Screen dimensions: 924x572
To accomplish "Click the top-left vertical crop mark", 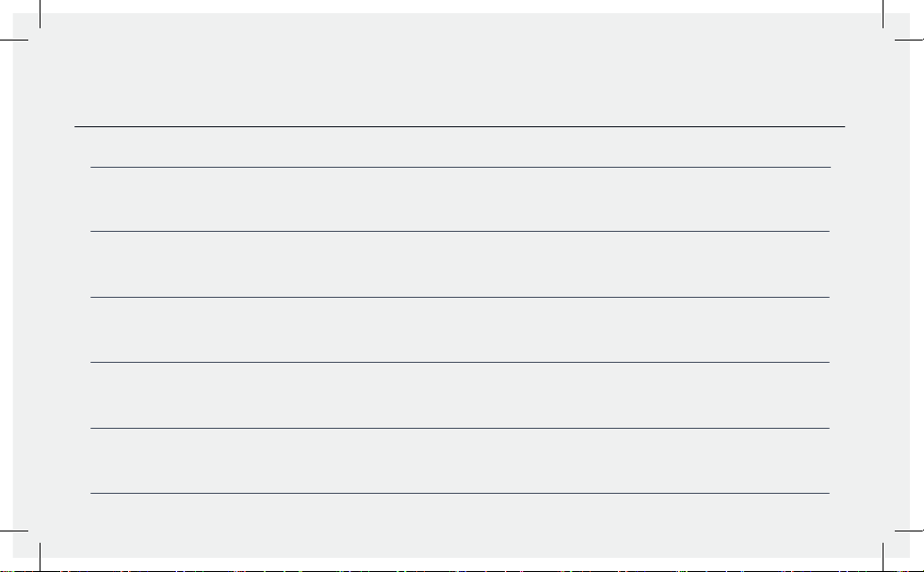I will coord(41,13).
